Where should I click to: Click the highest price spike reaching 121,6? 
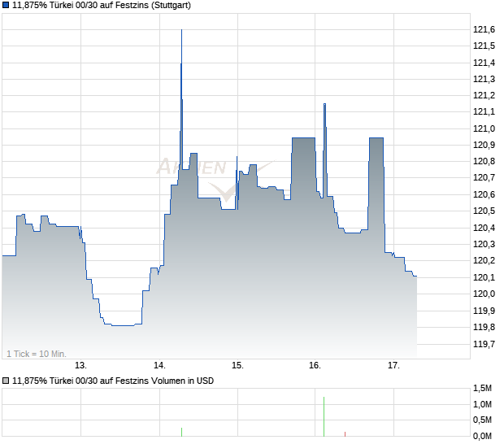coord(181,33)
